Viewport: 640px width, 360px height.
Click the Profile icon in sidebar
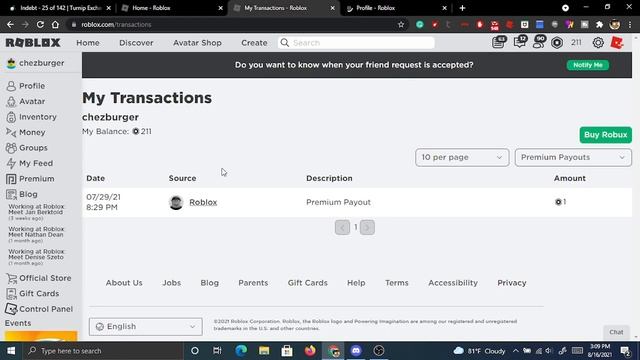pyautogui.click(x=11, y=86)
